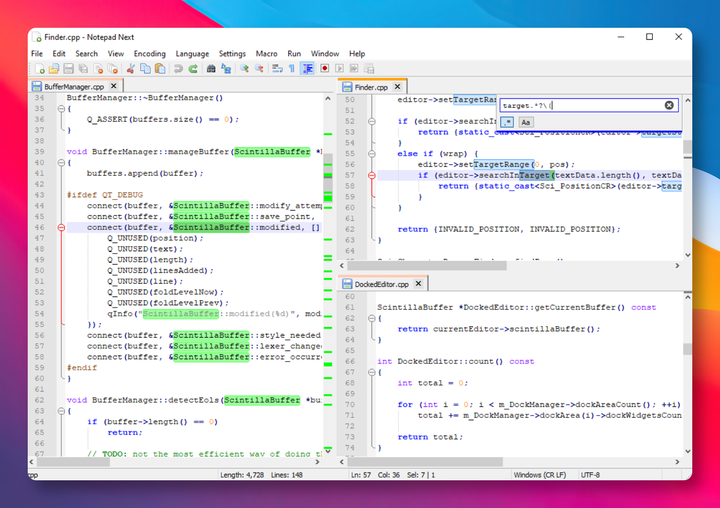720x508 pixels.
Task: Collapse fold at line 40 in BufferManager
Action: (x=61, y=163)
